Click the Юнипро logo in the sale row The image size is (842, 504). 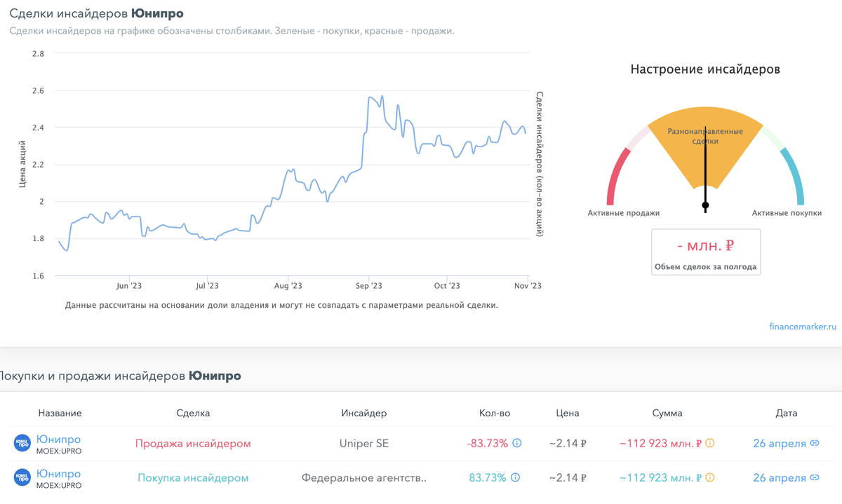click(23, 444)
